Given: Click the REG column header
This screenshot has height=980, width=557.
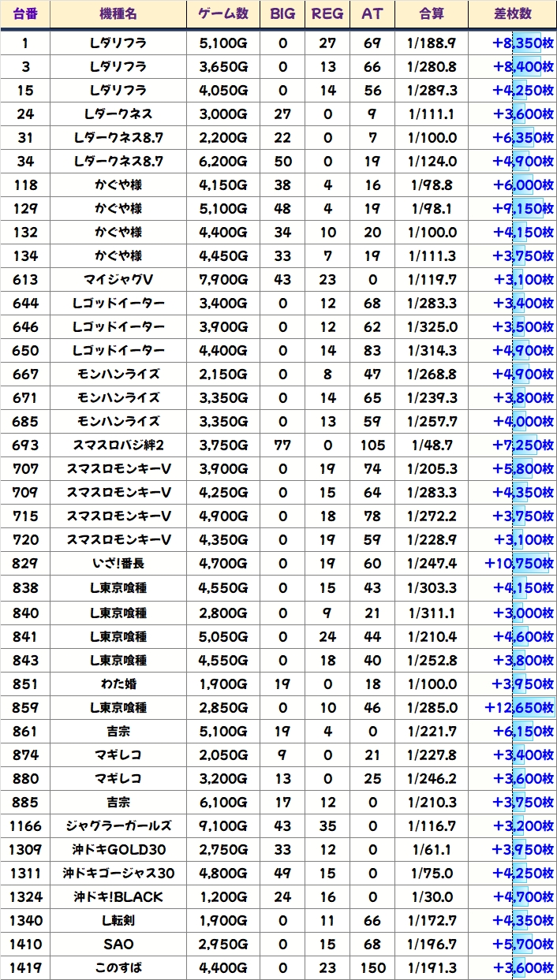Looking at the screenshot, I should click(x=328, y=14).
